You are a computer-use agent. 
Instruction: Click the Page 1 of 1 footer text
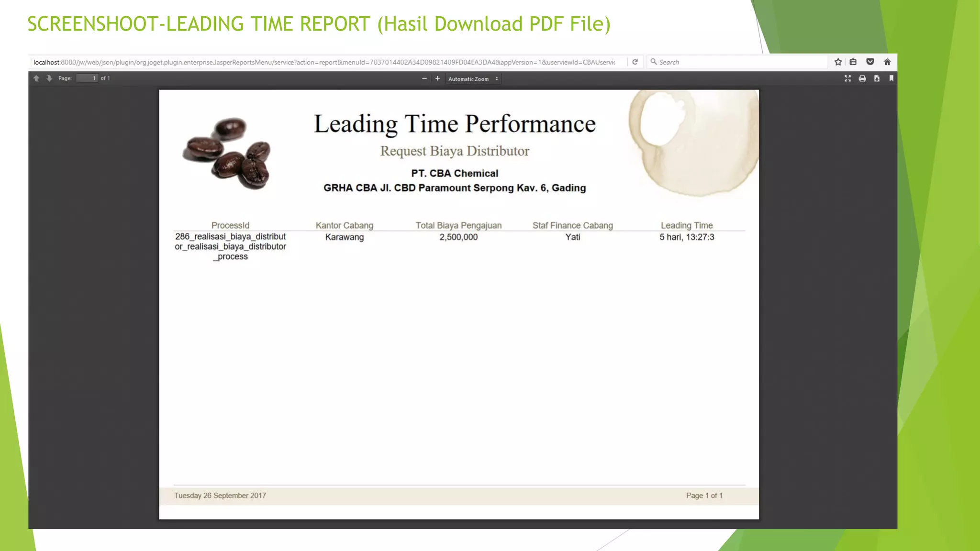(x=704, y=496)
